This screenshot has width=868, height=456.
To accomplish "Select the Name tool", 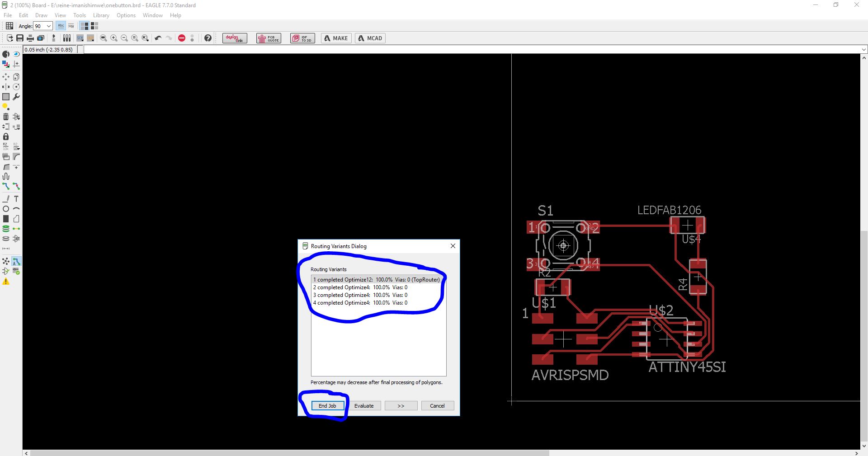I will click(6, 146).
